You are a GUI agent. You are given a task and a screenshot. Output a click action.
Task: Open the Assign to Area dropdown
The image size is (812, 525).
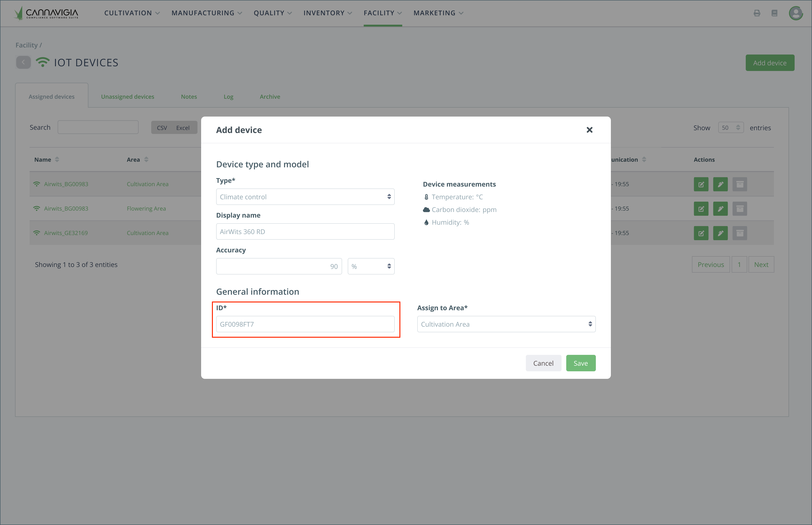coord(506,324)
